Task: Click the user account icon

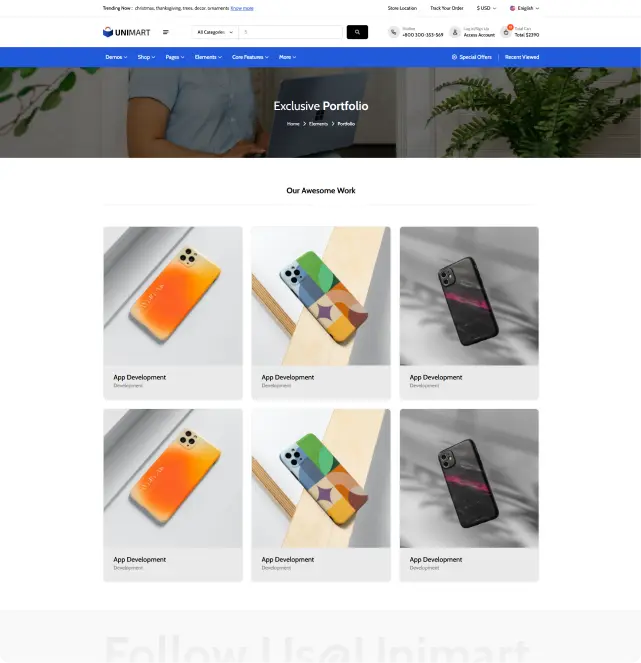Action: click(455, 32)
